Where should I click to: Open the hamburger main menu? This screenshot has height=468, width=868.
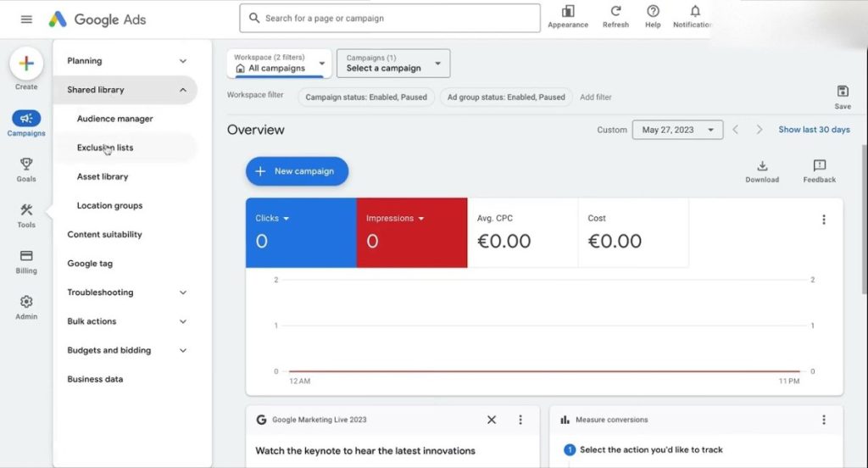point(26,19)
